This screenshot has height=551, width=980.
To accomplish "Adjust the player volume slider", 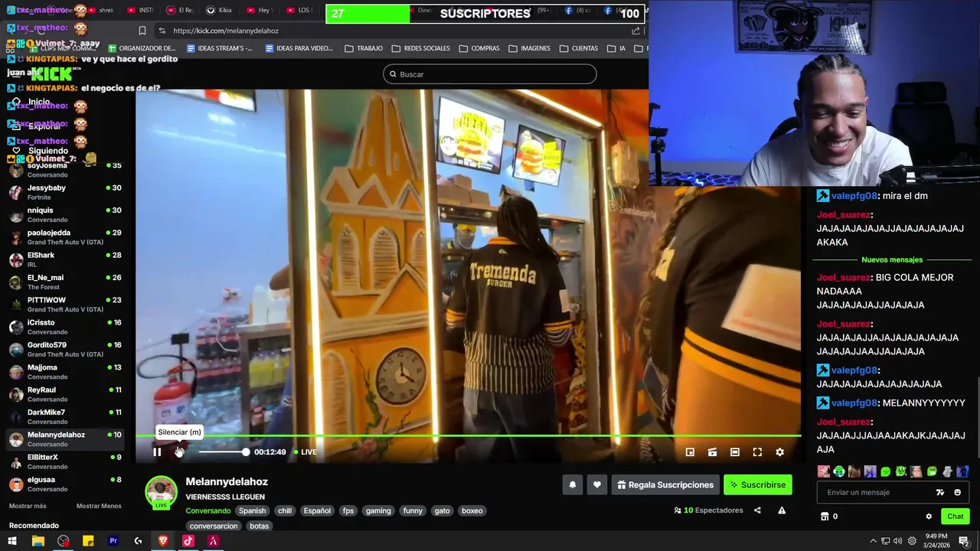I will click(x=223, y=452).
